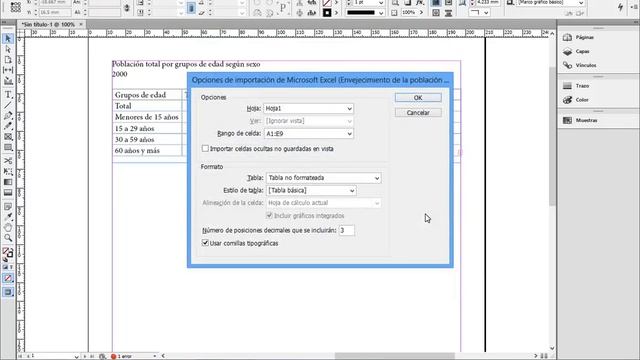Select the Note tool
The height and width of the screenshot is (360, 640).
(x=8, y=207)
